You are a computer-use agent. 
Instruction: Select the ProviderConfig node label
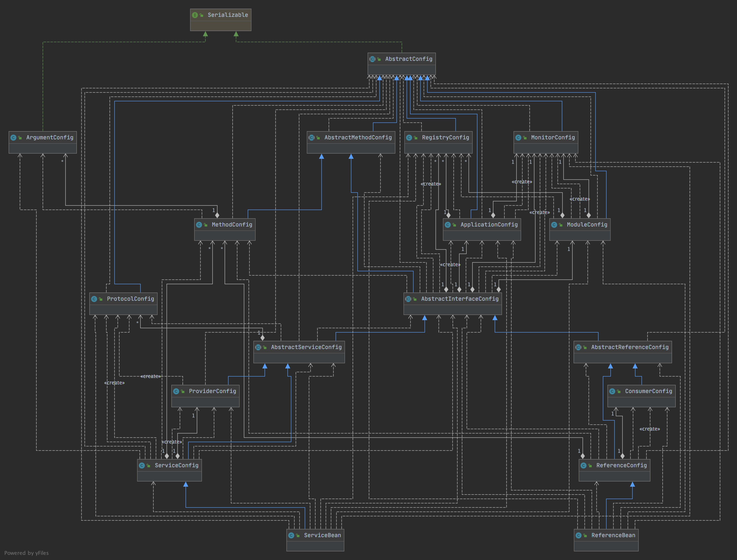coord(212,391)
